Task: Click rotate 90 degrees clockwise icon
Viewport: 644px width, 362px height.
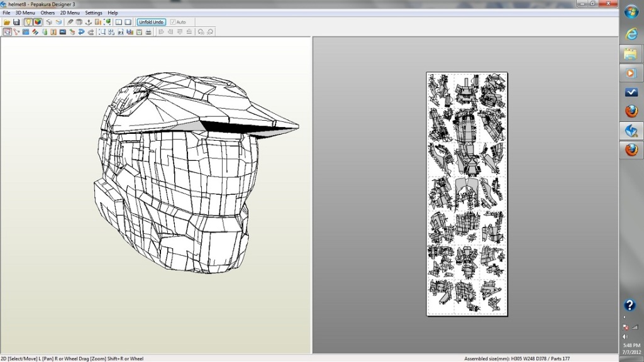Action: 210,31
